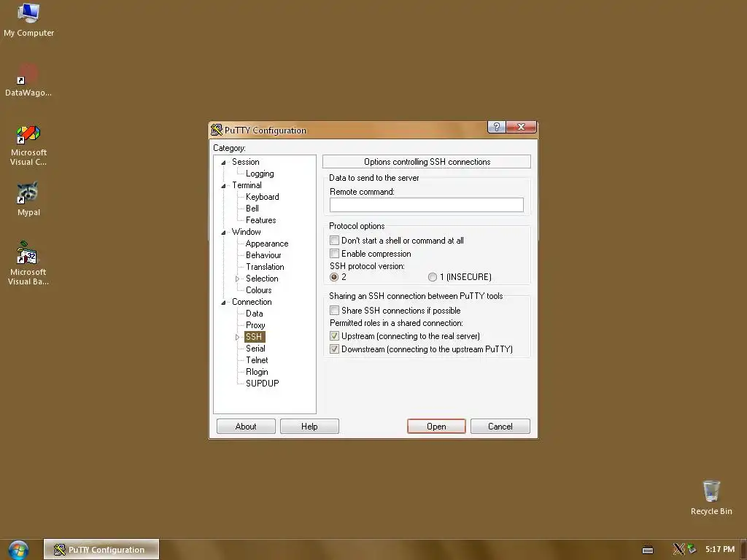Open the Bell settings category
Viewport: 747px width, 560px height.
point(252,209)
